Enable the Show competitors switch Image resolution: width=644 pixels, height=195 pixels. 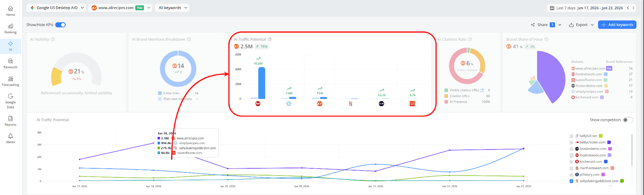[628, 120]
